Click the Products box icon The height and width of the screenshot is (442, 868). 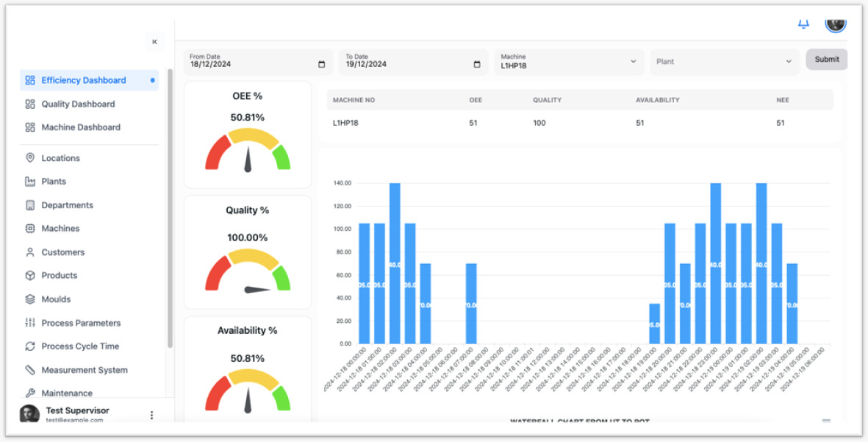(30, 276)
